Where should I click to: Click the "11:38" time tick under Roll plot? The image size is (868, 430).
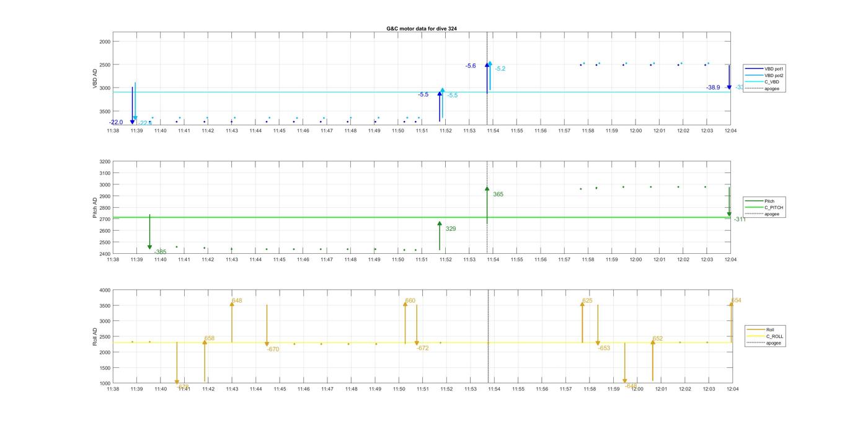pos(113,389)
